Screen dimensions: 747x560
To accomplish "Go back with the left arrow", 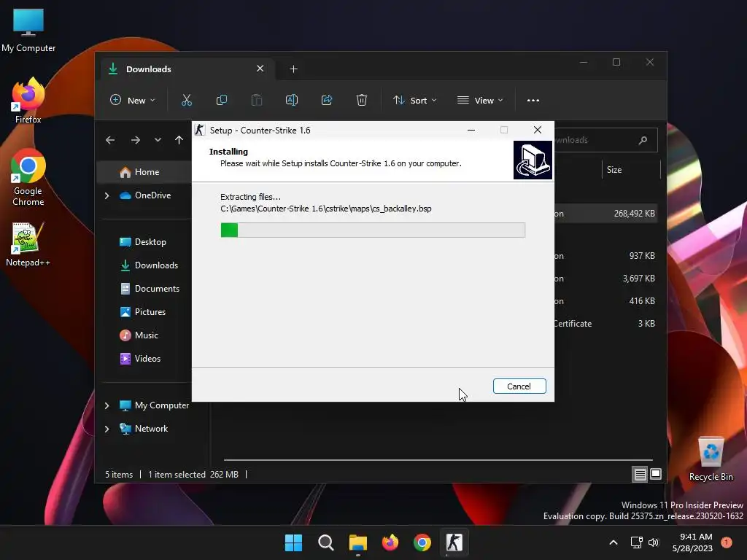I will click(110, 140).
